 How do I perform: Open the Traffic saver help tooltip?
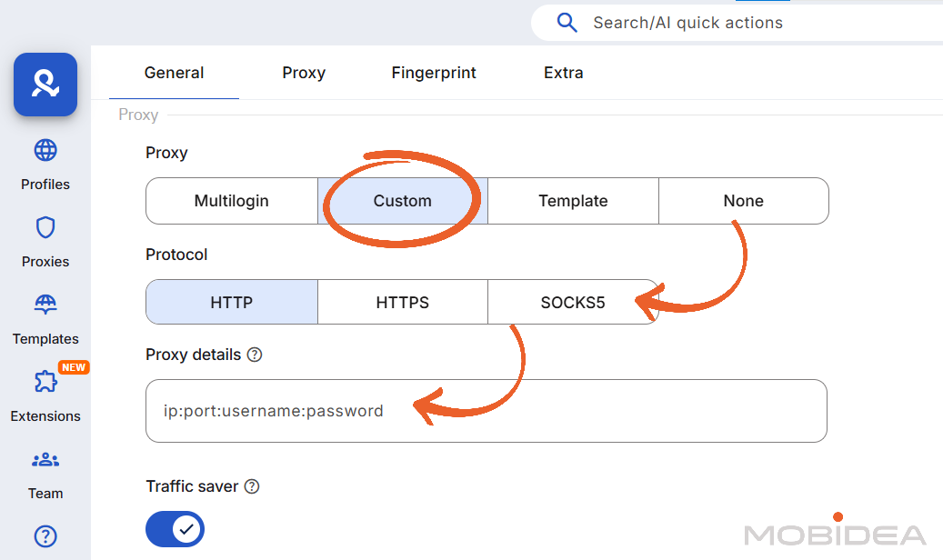(250, 485)
